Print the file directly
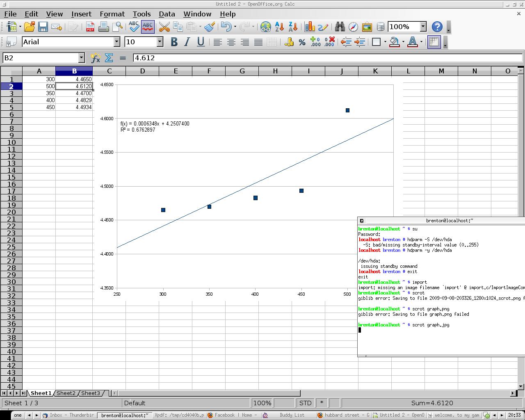 [103, 27]
